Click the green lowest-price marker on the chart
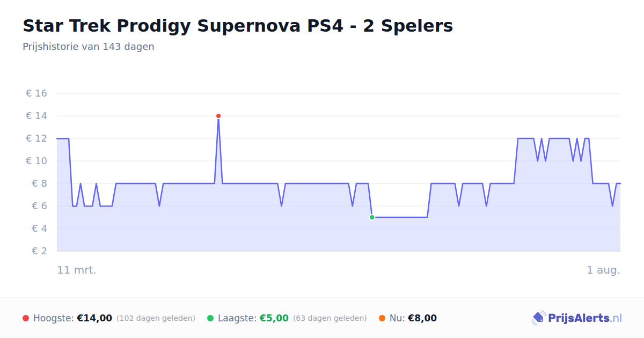This screenshot has width=644, height=338. point(372,217)
